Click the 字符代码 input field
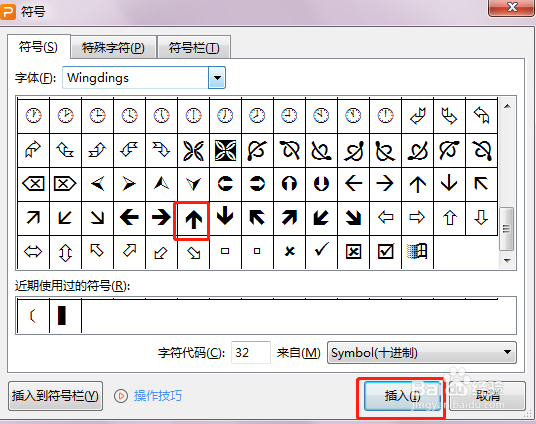The width and height of the screenshot is (536, 424). coord(251,353)
